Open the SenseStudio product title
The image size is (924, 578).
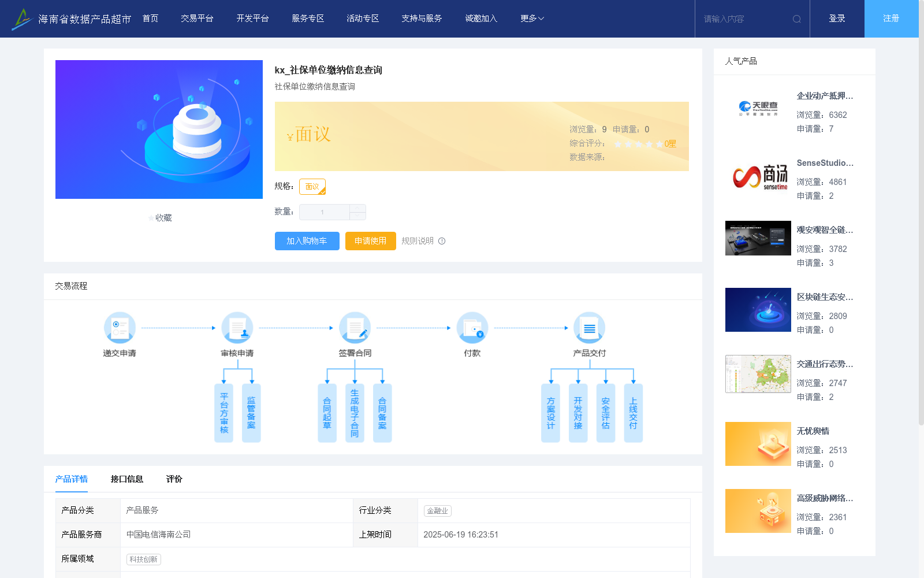[x=825, y=163]
